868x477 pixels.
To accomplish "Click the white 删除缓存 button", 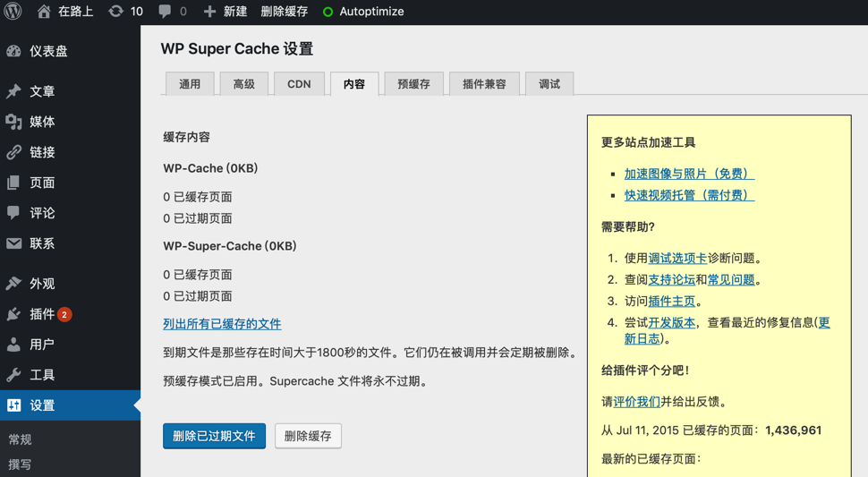I will 308,436.
